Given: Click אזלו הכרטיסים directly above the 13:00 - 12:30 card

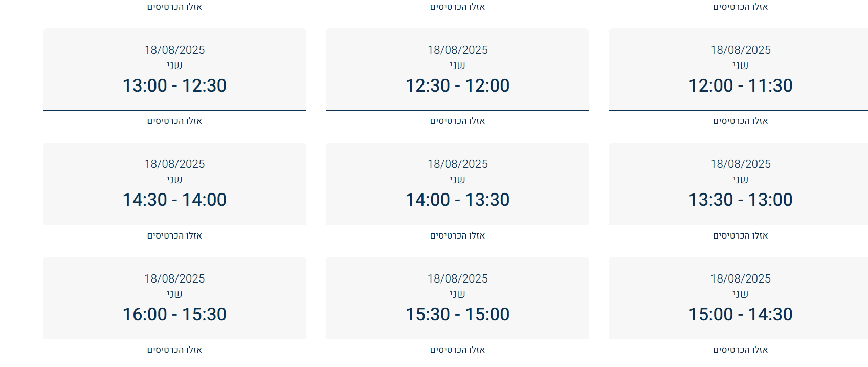Looking at the screenshot, I should point(174,7).
